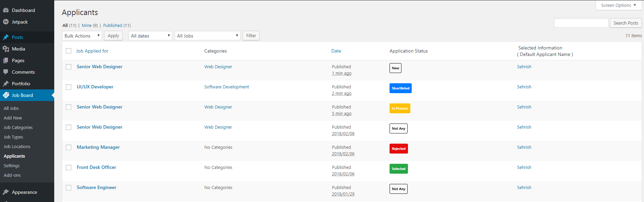Select the Marketing Manager row checkbox
The image size is (644, 202).
click(x=69, y=147)
